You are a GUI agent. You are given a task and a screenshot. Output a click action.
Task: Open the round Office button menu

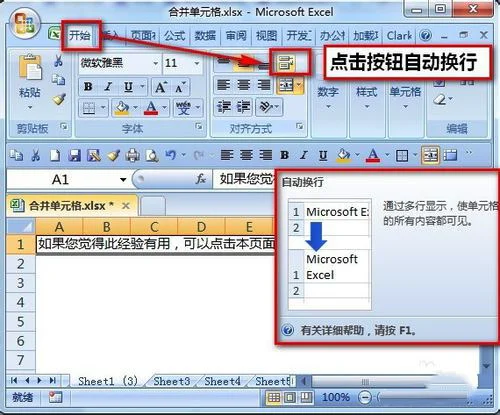point(25,23)
